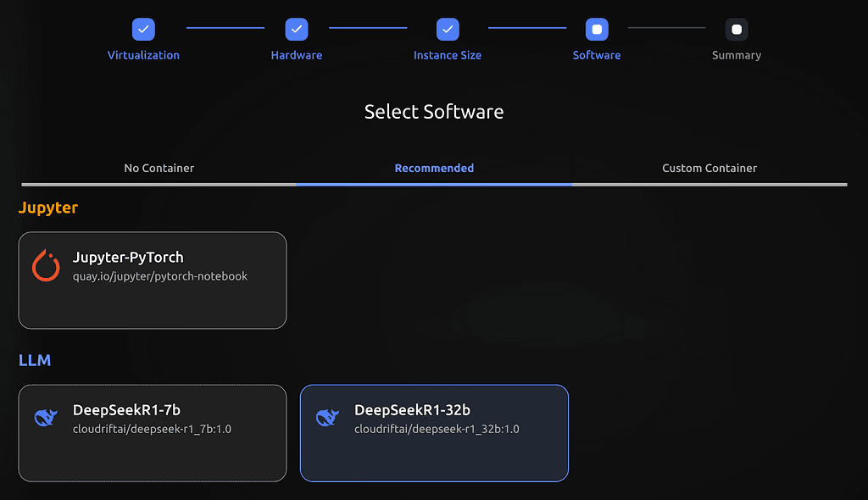Click the Hardware step checkmark icon
The image size is (868, 500).
297,30
